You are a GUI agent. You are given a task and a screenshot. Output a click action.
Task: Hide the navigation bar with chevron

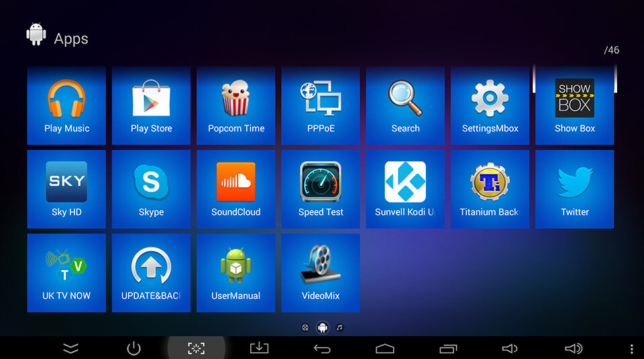coord(71,348)
